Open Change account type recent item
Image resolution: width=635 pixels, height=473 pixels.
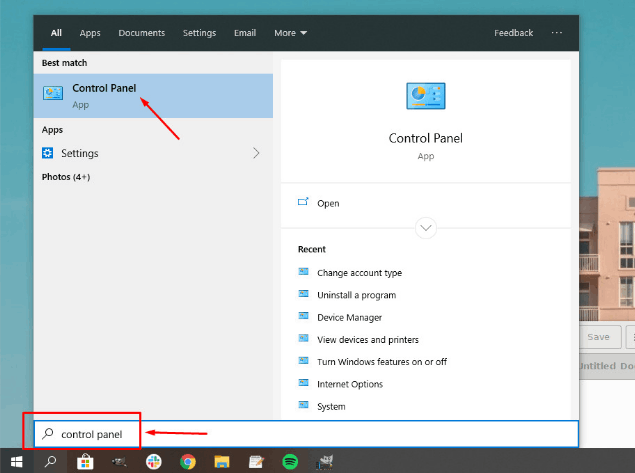click(x=359, y=273)
